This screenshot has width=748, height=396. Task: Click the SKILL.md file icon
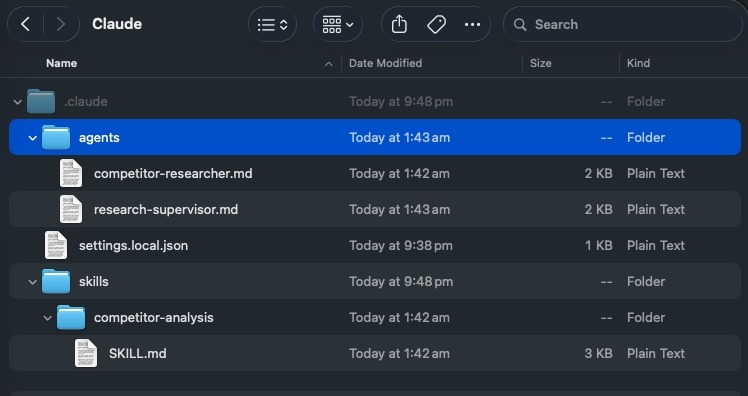tap(86, 354)
